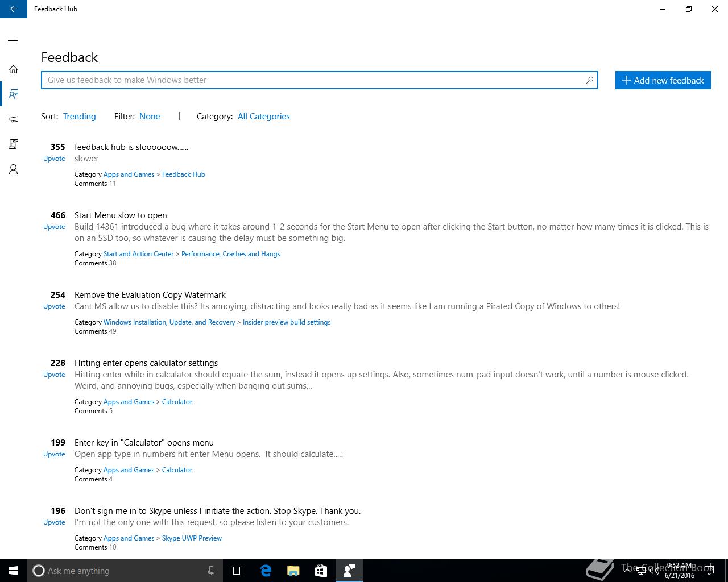Upvote 'Enter key in Calculator opens menu'

tap(54, 454)
